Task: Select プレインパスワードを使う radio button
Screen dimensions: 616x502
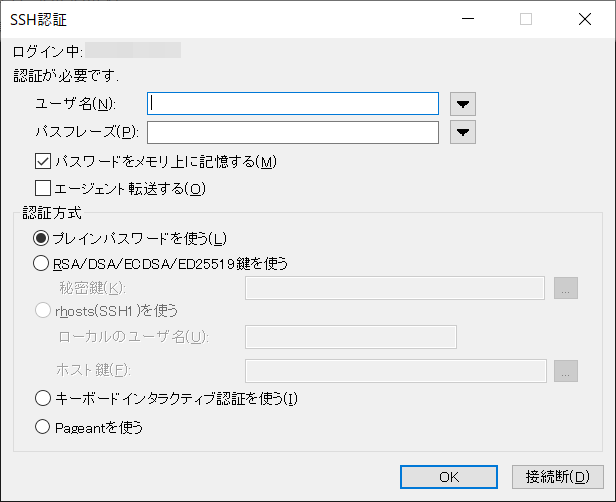Action: tap(41, 238)
